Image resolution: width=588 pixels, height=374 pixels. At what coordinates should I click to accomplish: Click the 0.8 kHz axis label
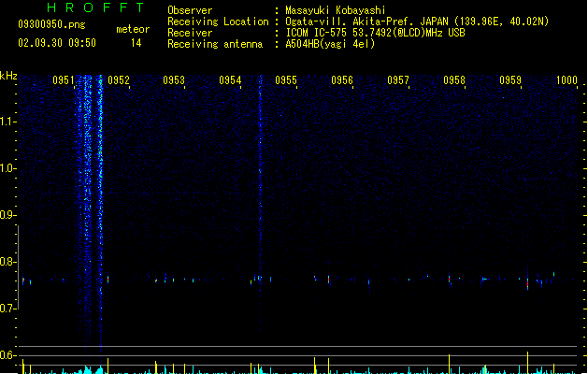pyautogui.click(x=7, y=262)
